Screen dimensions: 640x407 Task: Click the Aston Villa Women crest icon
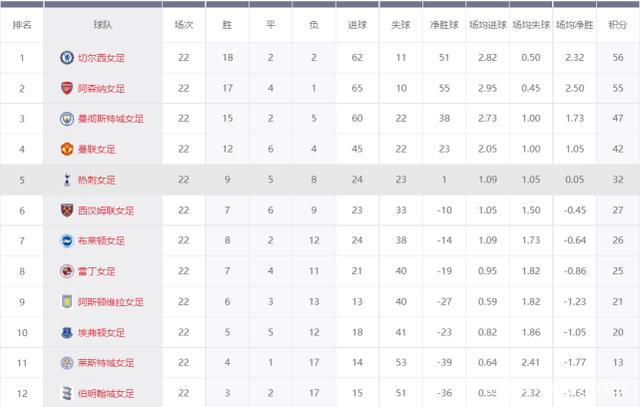[x=67, y=302]
